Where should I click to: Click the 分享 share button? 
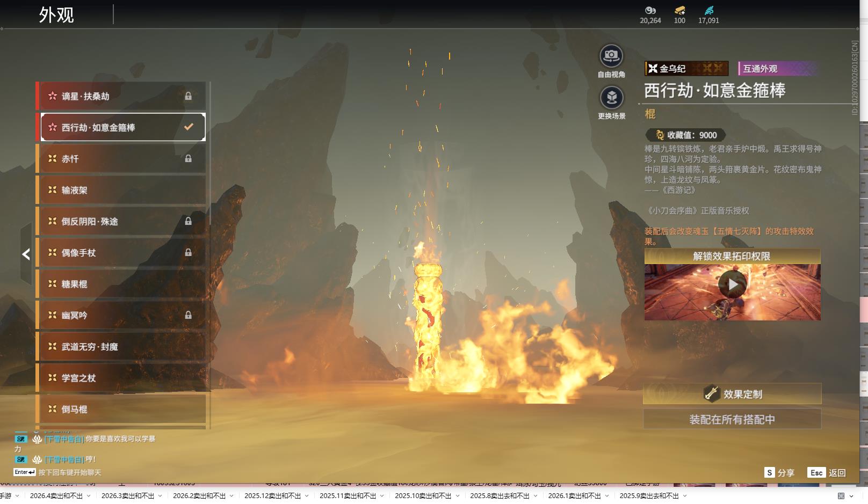(779, 473)
